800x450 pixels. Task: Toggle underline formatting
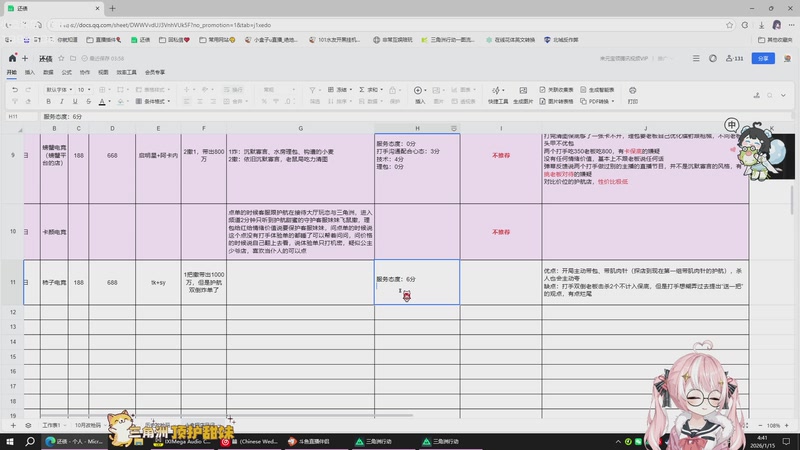75,102
